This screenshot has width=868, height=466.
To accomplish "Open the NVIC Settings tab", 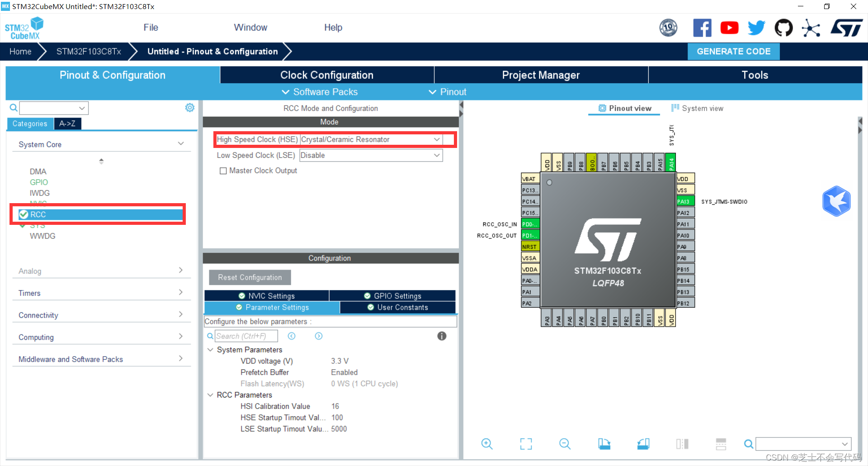I will [x=267, y=296].
